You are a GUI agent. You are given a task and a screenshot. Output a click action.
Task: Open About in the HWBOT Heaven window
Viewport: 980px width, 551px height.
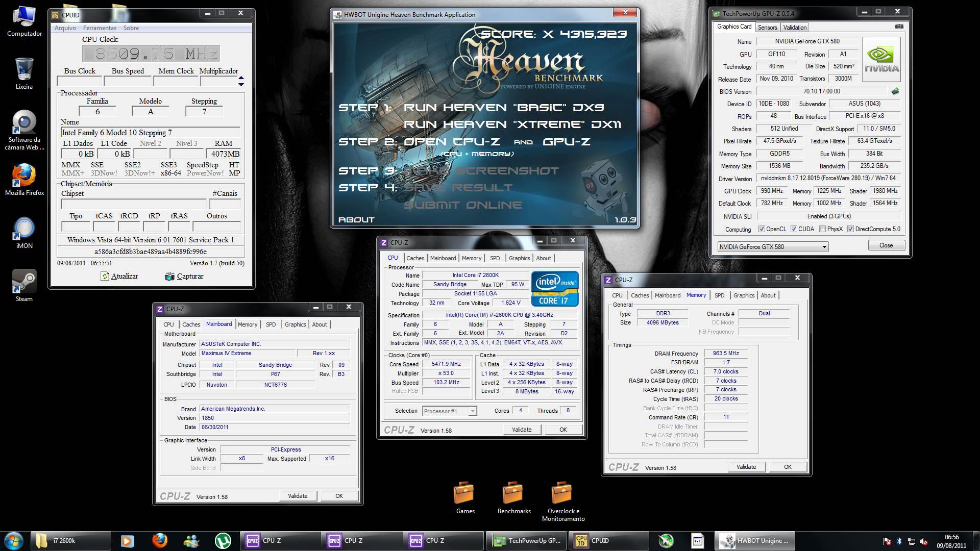pos(356,220)
